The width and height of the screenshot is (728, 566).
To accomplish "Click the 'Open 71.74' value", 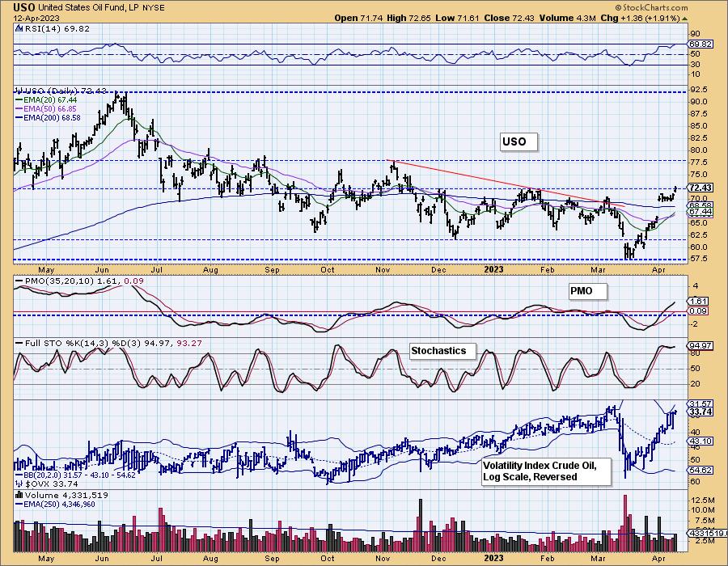I will (358, 18).
